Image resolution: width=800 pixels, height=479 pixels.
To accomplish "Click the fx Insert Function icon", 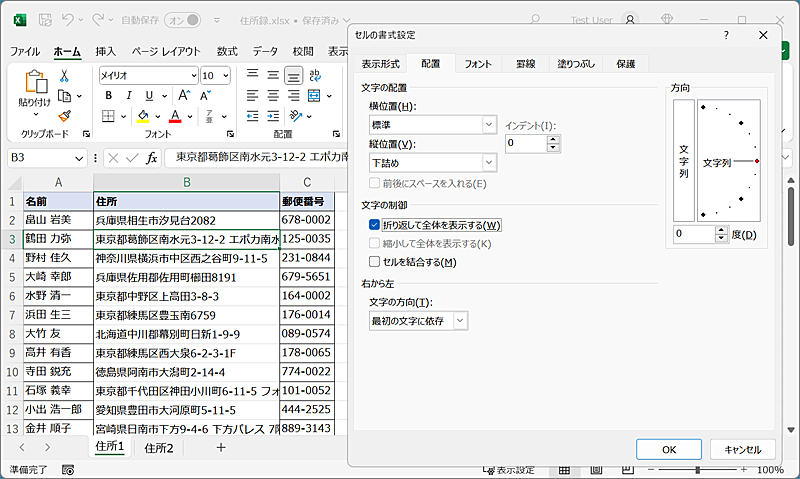I will click(x=152, y=158).
